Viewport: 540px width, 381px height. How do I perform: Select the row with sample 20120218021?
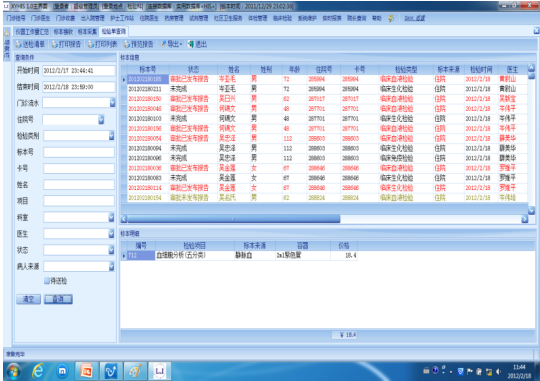point(324,89)
